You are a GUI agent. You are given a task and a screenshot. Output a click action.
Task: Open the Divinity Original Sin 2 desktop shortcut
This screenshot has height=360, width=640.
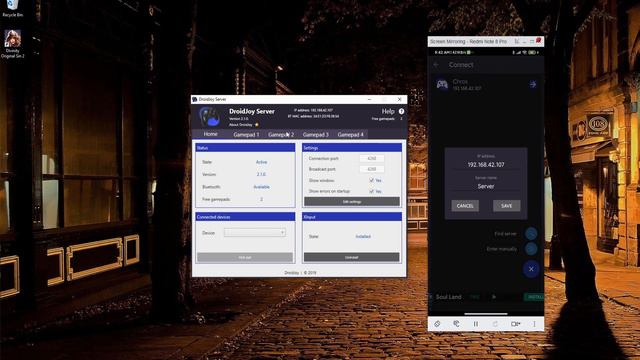tap(13, 44)
